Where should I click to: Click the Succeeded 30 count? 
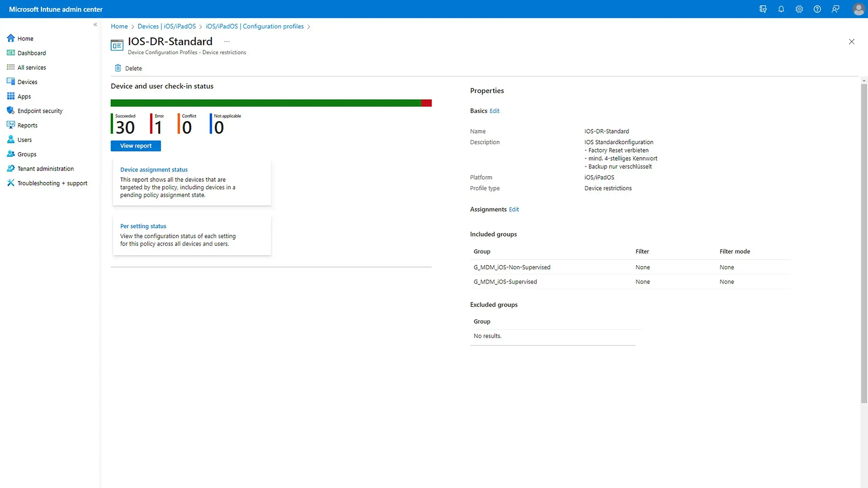pos(124,124)
